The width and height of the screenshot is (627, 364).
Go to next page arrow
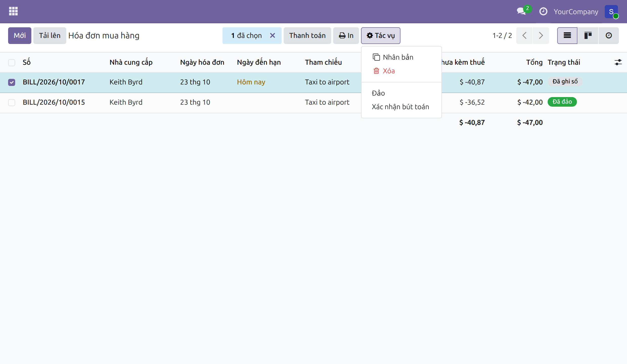coord(541,35)
